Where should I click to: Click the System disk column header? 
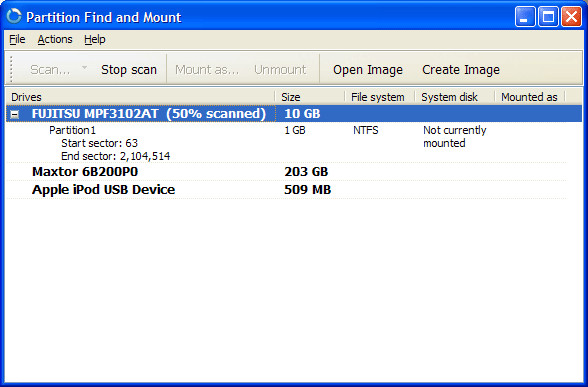(454, 97)
